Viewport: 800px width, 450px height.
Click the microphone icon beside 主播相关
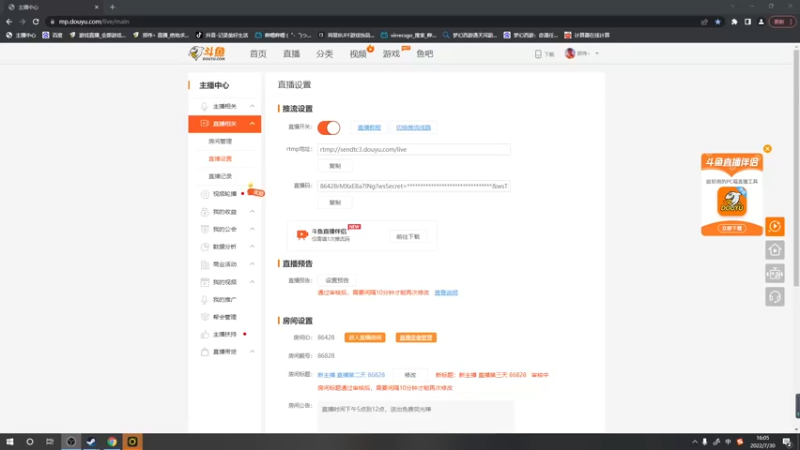[x=205, y=106]
